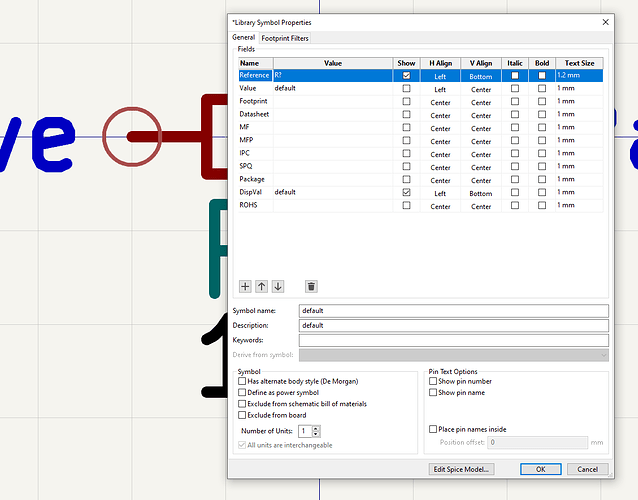
Task: Open H Align cell for Footprint row
Action: click(x=440, y=102)
